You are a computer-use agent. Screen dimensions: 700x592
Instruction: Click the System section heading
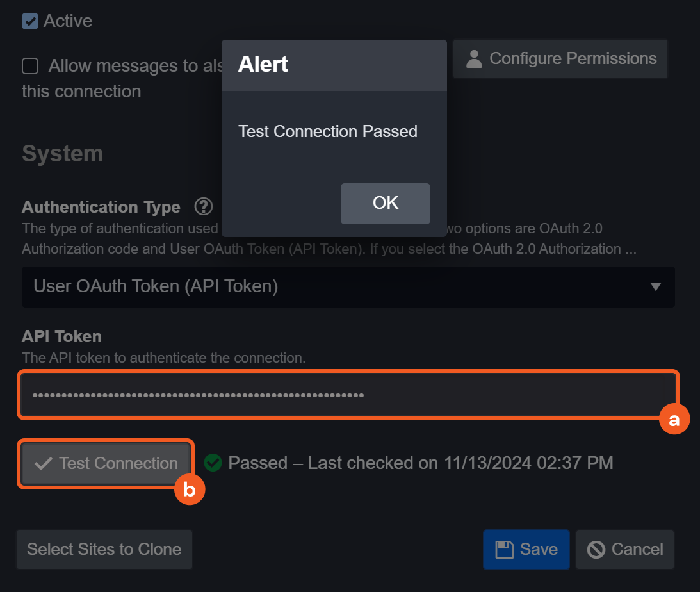tap(63, 154)
